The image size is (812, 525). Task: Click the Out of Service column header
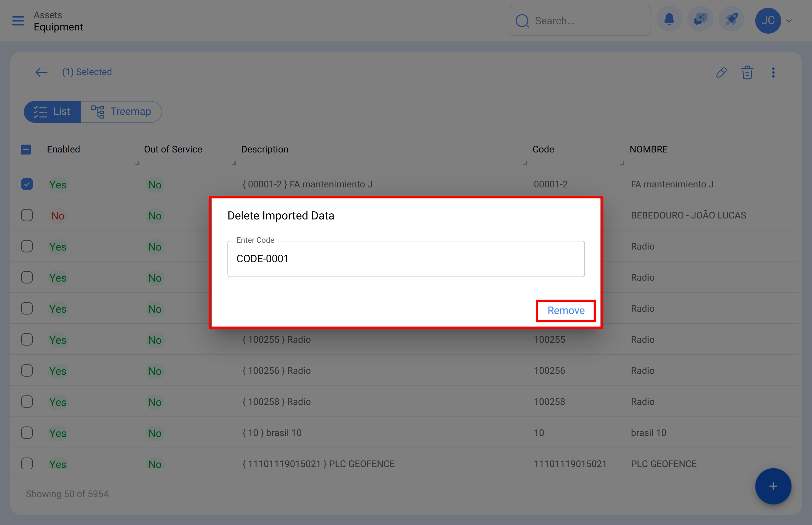173,149
